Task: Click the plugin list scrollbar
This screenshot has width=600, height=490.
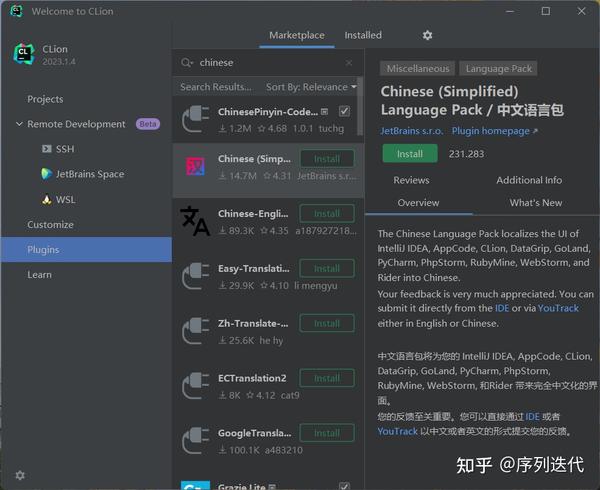Action: pyautogui.click(x=360, y=107)
